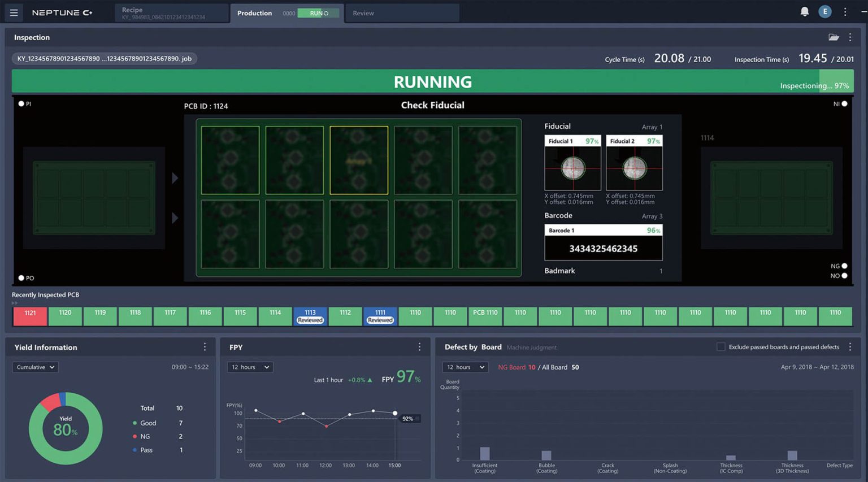Image resolution: width=868 pixels, height=482 pixels.
Task: Click the yield donut chart
Action: click(66, 428)
